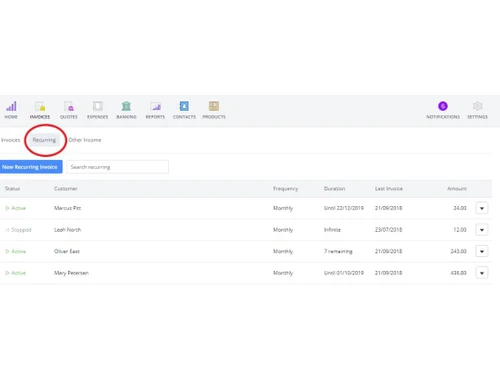Click the Stopped pause icon for Leah North

(x=7, y=230)
